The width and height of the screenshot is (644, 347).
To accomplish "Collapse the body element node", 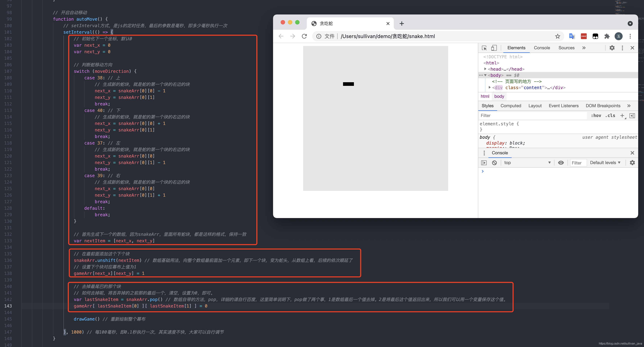I will click(x=485, y=75).
